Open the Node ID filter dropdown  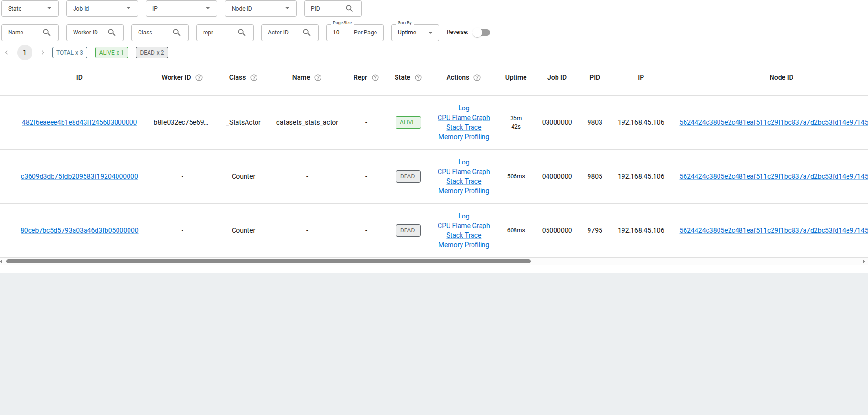[260, 9]
